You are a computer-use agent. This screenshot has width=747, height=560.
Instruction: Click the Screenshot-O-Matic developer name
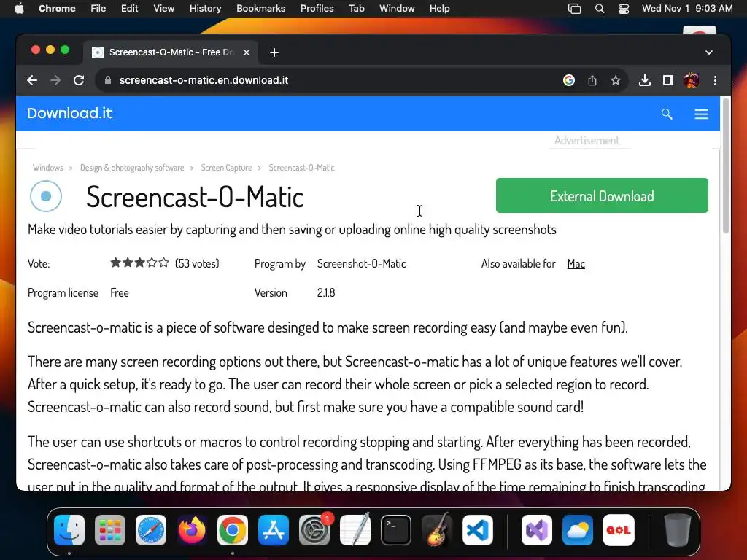tap(362, 264)
